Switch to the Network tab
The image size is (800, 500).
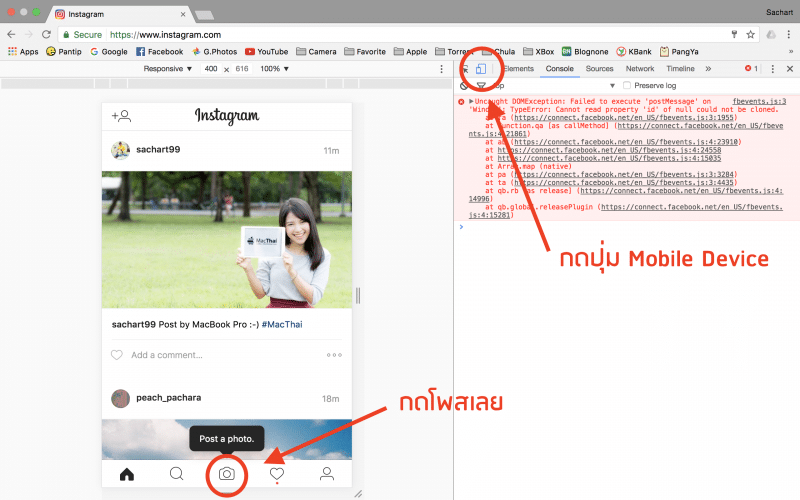(x=640, y=69)
